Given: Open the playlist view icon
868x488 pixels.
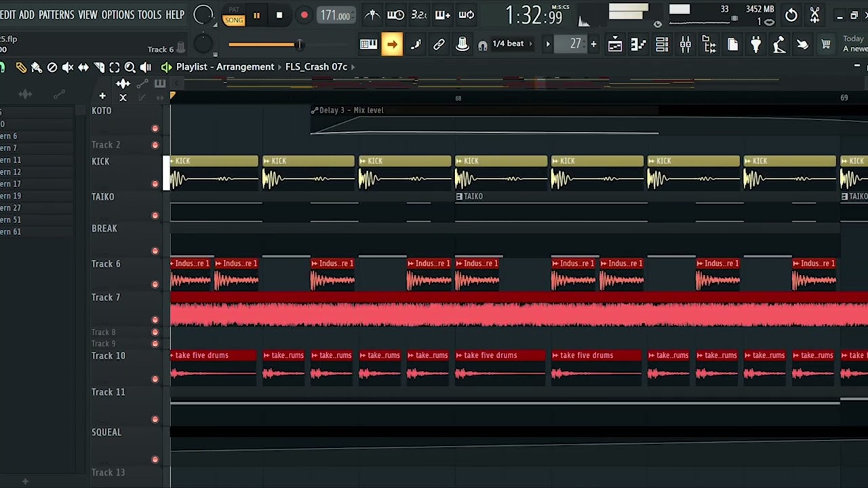Looking at the screenshot, I should [x=615, y=45].
